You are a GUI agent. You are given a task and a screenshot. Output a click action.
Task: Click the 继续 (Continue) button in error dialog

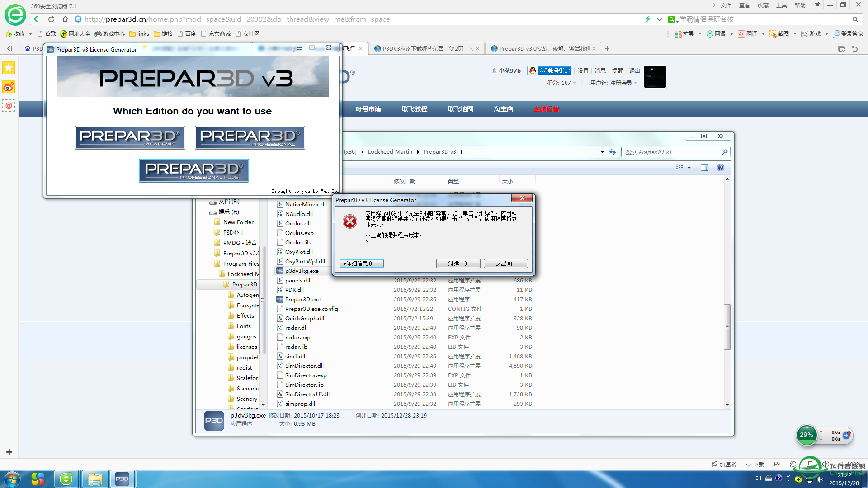(458, 263)
